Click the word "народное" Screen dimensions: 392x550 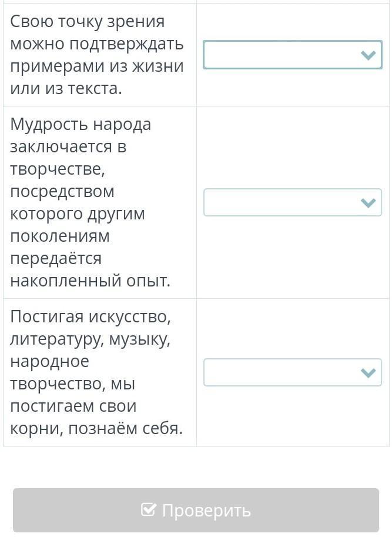[50, 362]
